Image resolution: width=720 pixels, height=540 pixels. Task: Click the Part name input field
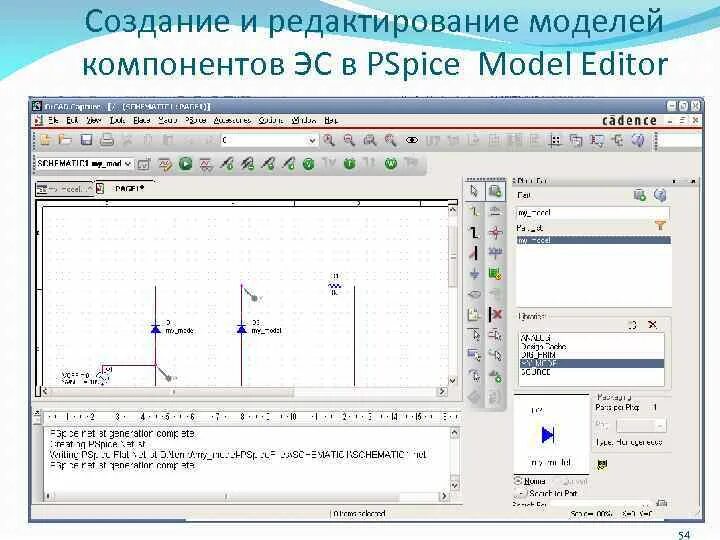pos(593,213)
